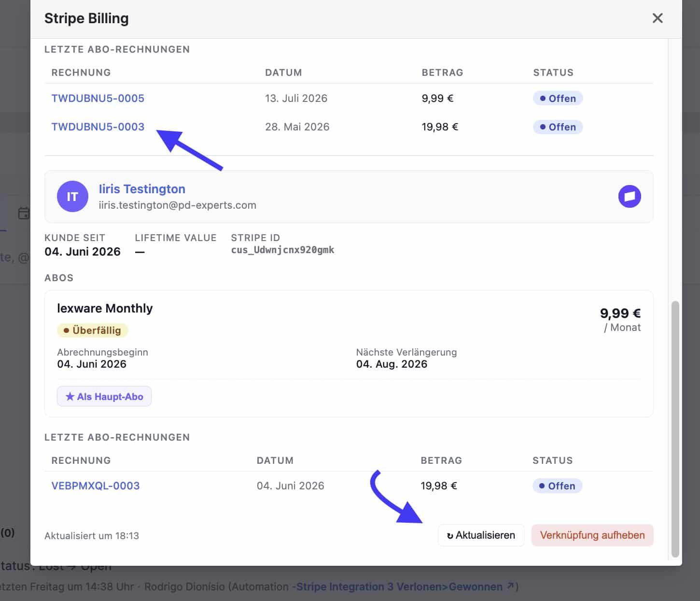The image size is (700, 601).
Task: Open invoice VEBPMXQL-0003
Action: click(96, 486)
